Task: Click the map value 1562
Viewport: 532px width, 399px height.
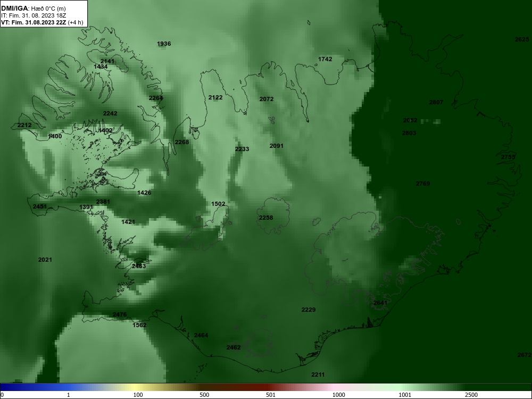Action: 139,325
